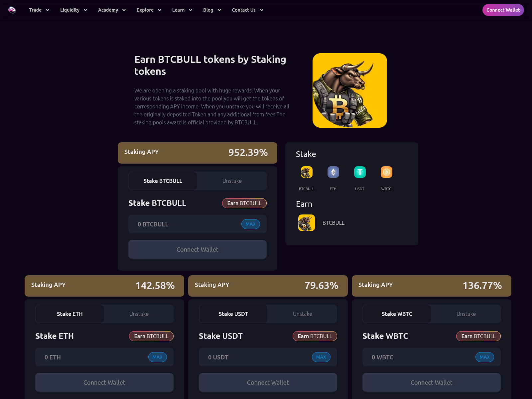Click the site logo in top-left corner

click(12, 10)
